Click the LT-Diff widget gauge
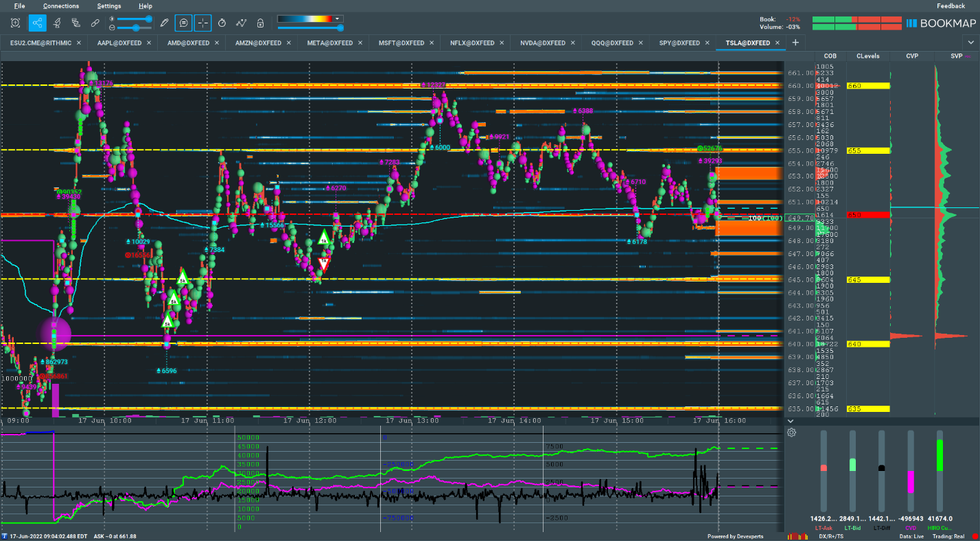 882,471
